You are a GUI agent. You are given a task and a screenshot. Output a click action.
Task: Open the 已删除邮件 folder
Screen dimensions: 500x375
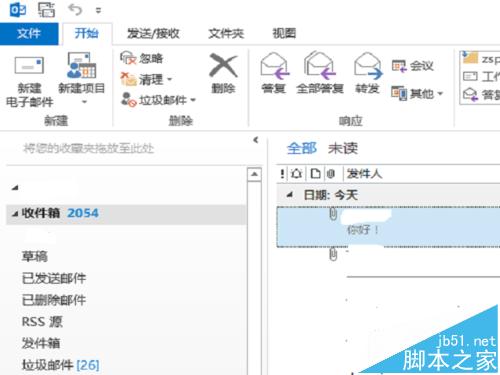tap(54, 300)
